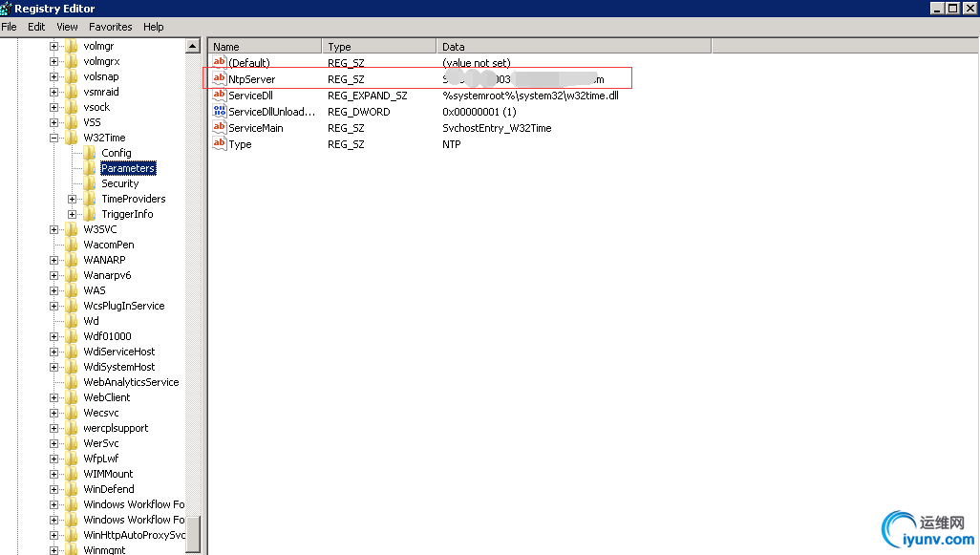
Task: Expand the WebClient key
Action: 53,398
